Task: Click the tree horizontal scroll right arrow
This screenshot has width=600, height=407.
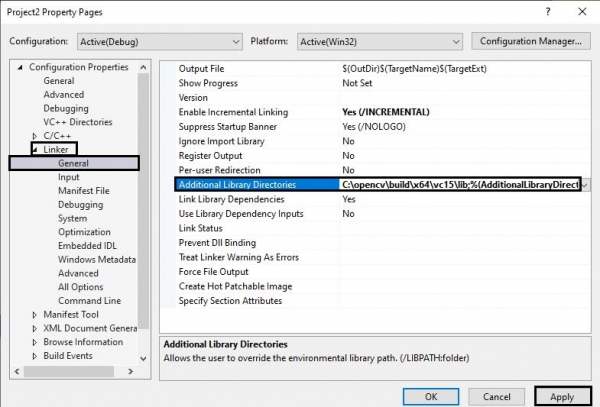Action: click(x=131, y=371)
